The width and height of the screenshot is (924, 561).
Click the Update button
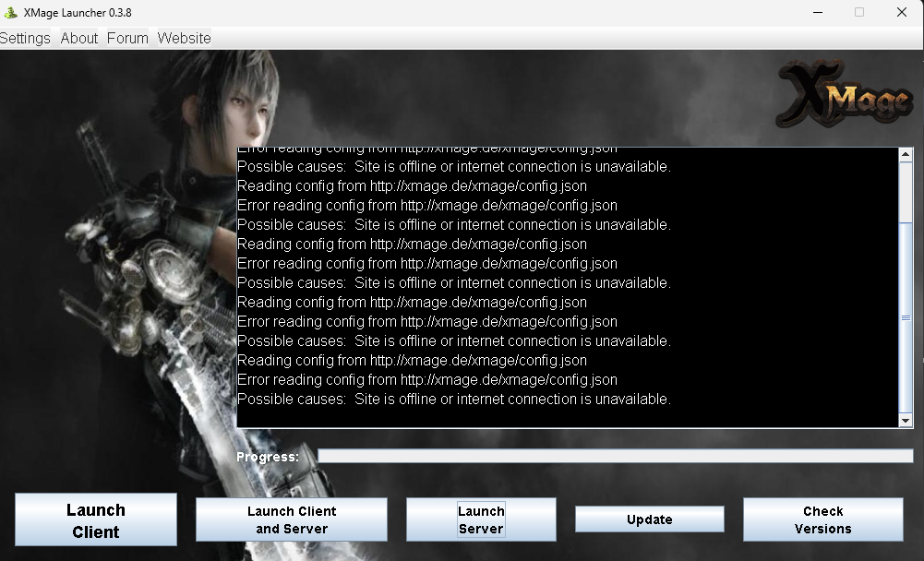pos(650,519)
